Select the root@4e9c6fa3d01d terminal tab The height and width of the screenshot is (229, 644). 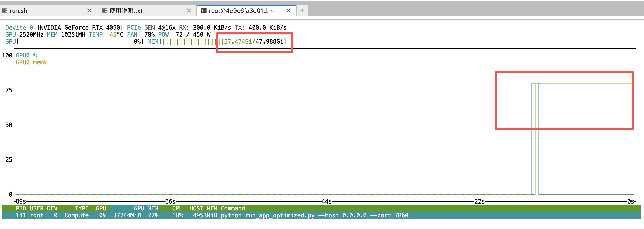coord(241,10)
